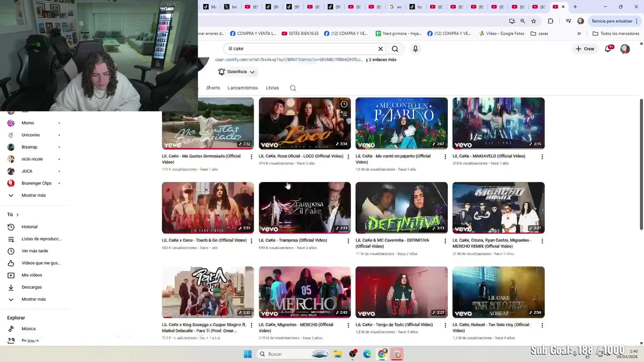Open options for Me Gustas Demasiado video
The height and width of the screenshot is (362, 644).
click(252, 157)
